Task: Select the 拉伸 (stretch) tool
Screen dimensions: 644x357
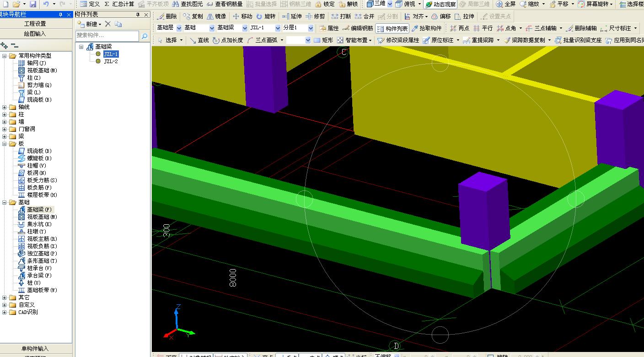Action: click(464, 16)
